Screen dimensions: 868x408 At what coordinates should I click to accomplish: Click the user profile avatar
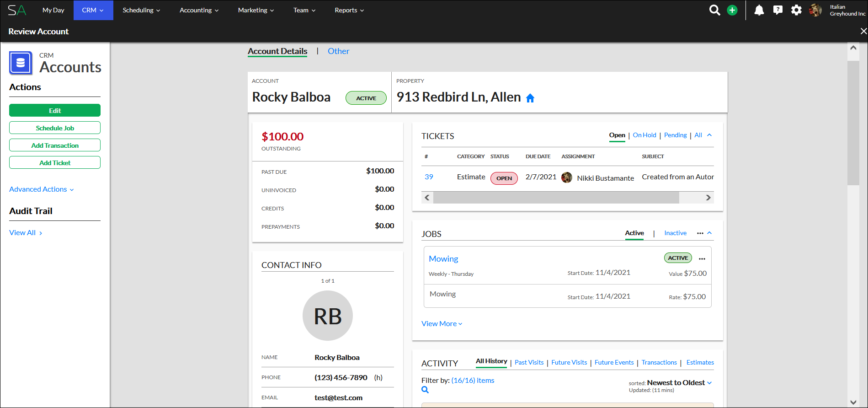(816, 10)
